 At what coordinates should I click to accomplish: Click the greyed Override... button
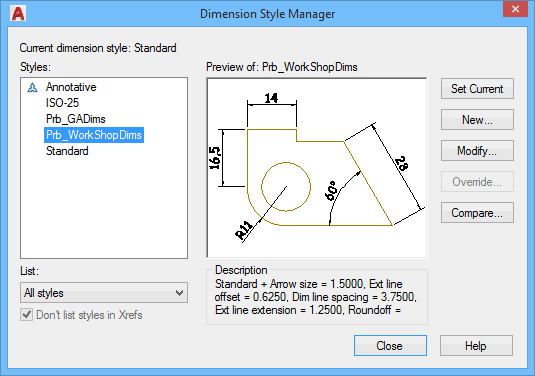[477, 182]
